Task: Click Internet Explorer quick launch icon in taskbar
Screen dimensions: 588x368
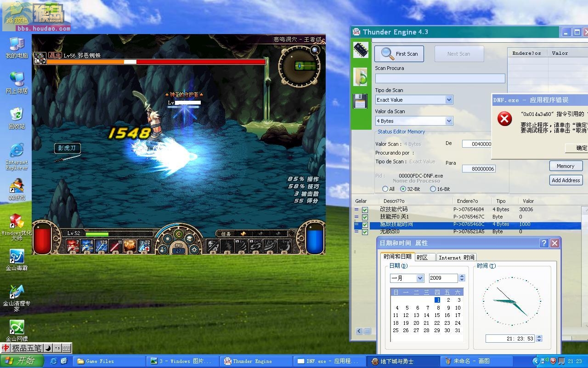Action: point(53,361)
